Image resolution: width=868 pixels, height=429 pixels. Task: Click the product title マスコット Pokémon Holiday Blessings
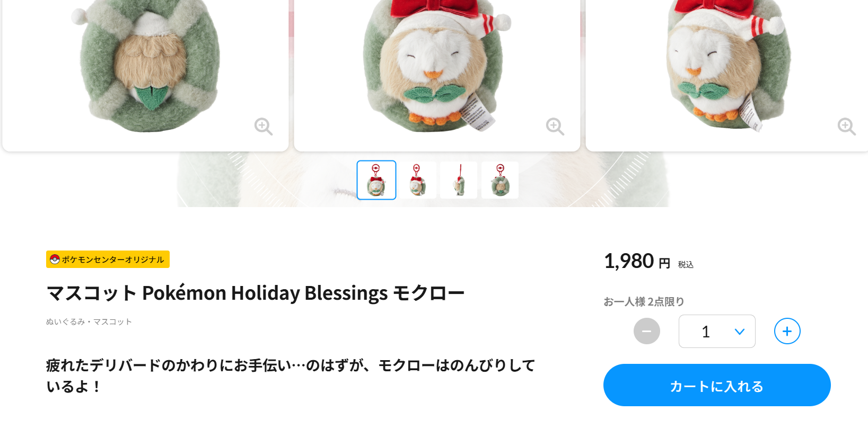pos(256,293)
